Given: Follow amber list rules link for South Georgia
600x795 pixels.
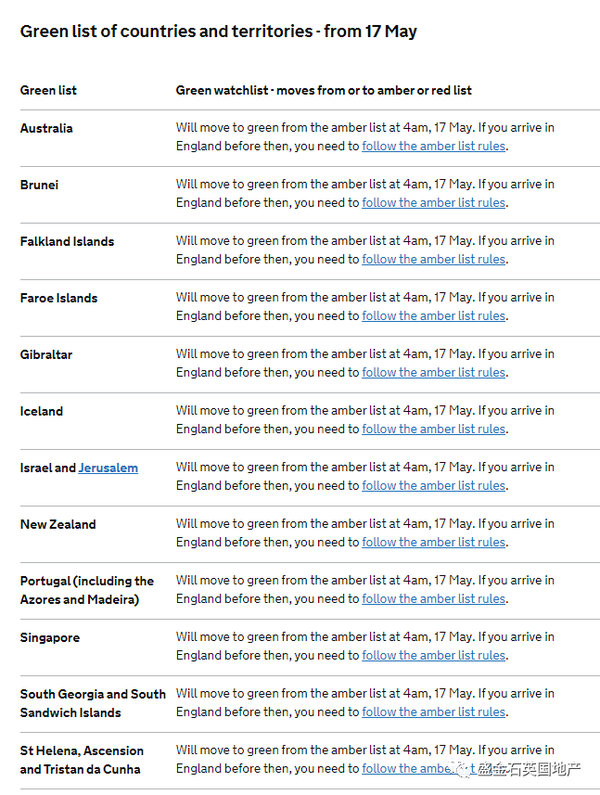Looking at the screenshot, I should click(434, 712).
